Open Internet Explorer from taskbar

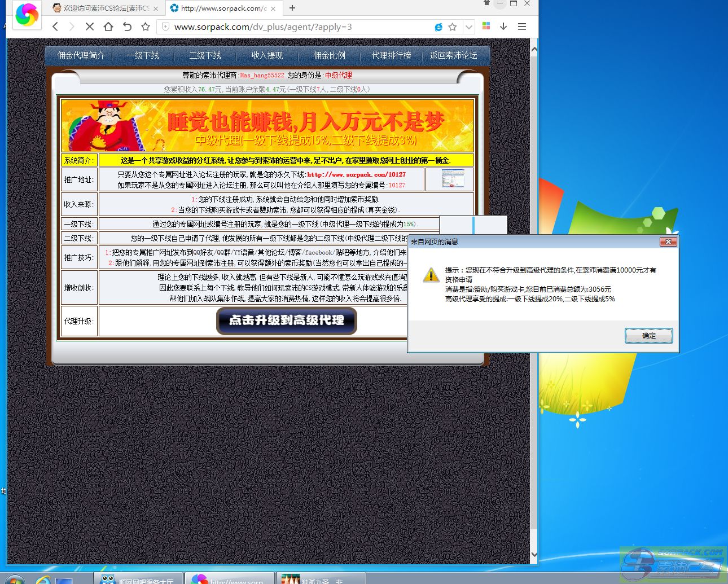click(43, 579)
